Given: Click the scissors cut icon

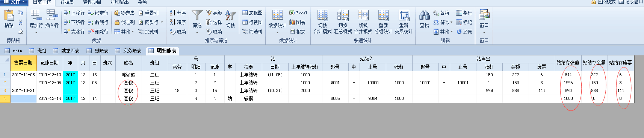Looking at the screenshot, I should [21, 22].
